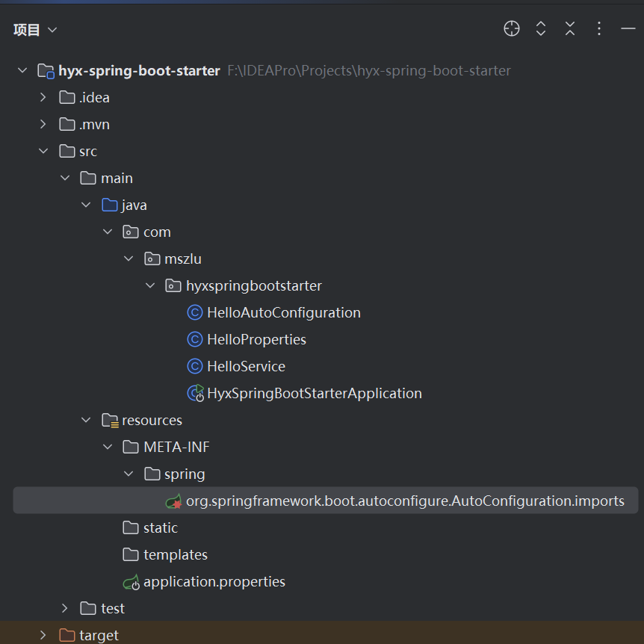Select the HelloService class
644x644 pixels.
pyautogui.click(x=246, y=366)
